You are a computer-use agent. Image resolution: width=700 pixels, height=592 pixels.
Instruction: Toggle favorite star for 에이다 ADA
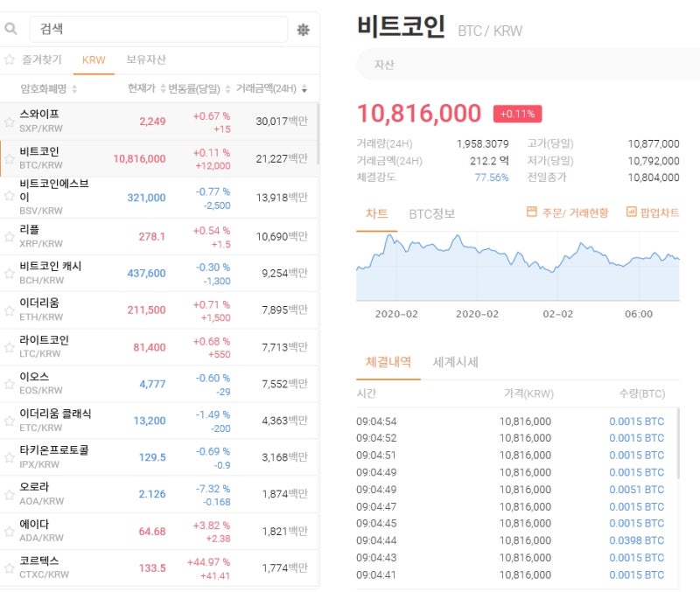coord(10,532)
